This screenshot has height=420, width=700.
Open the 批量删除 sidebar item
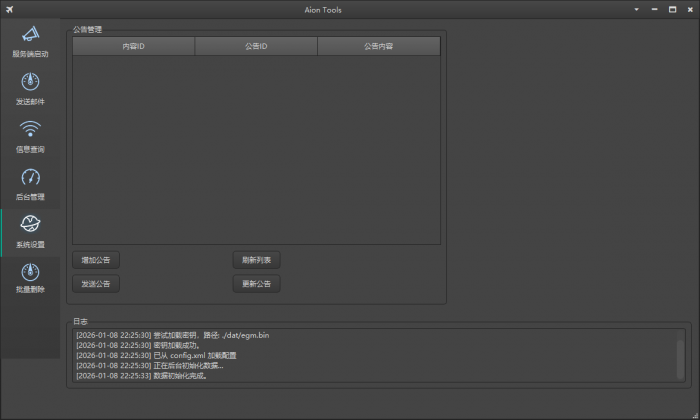(x=30, y=279)
